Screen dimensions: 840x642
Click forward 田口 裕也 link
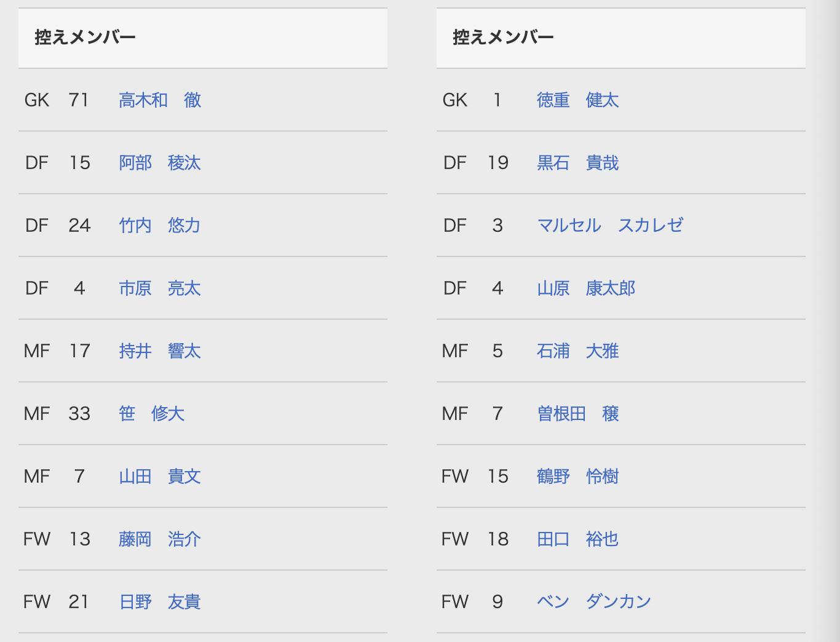577,539
